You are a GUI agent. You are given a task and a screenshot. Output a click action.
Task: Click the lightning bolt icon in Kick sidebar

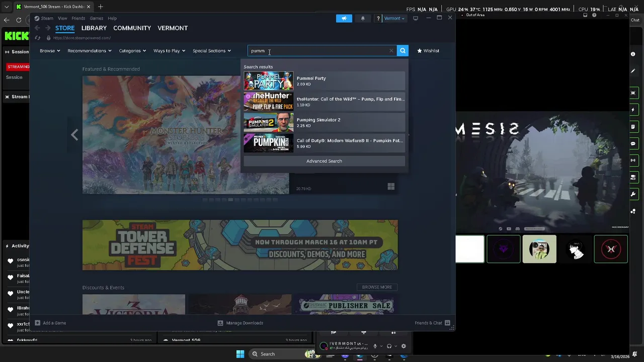click(633, 110)
